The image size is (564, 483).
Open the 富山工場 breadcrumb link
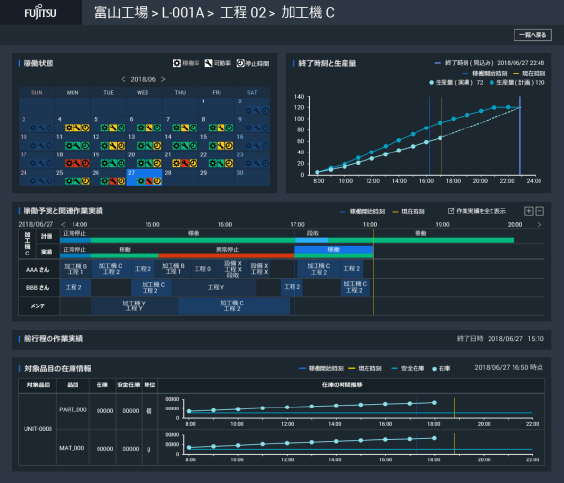[121, 13]
